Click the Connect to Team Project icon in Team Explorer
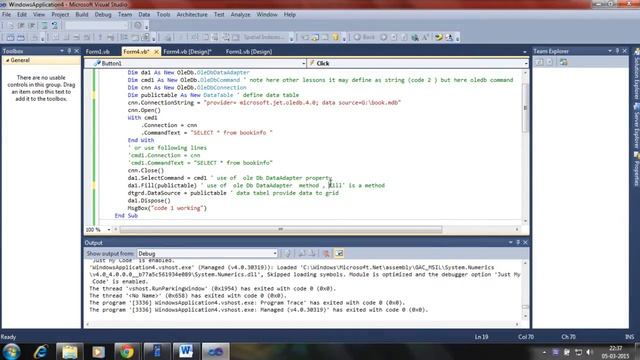Viewport: 640px width, 360px height. [564, 62]
